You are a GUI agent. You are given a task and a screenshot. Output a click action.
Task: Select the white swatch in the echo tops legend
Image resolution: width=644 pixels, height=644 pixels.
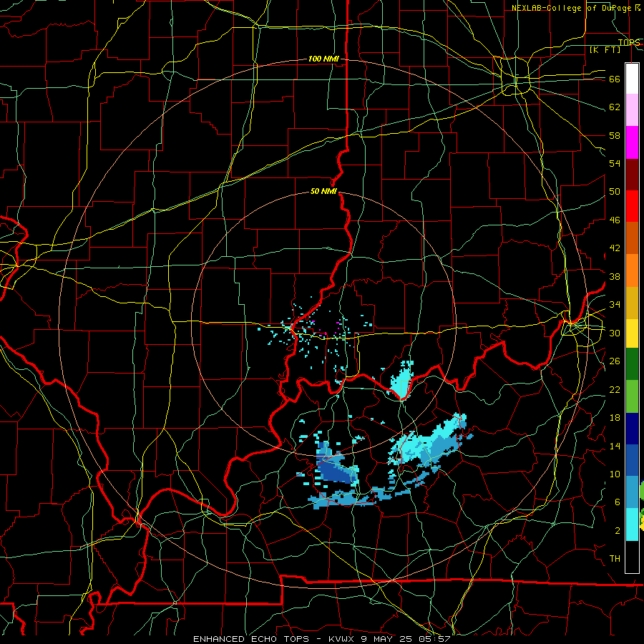coord(632,79)
